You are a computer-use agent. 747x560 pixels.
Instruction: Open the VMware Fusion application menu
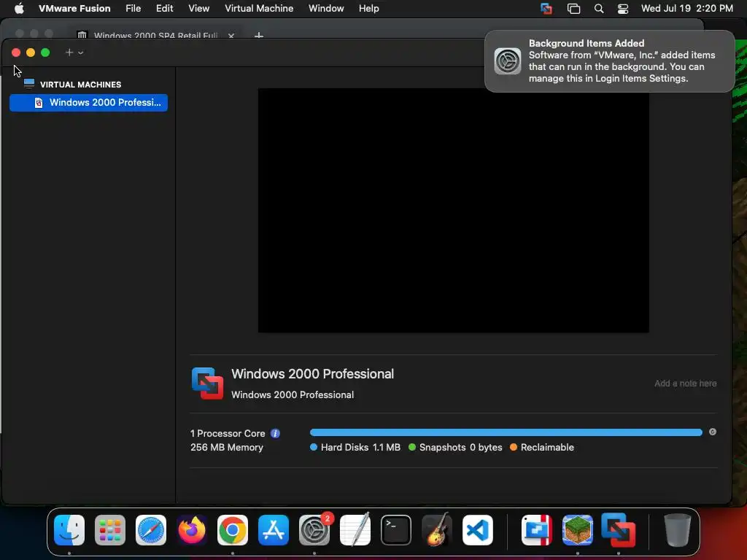(74, 9)
